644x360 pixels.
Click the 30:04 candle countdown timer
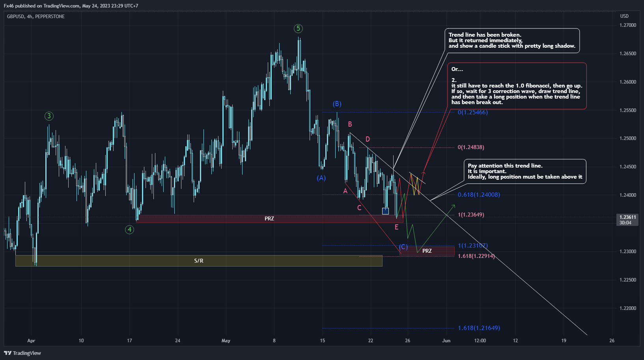click(x=625, y=223)
